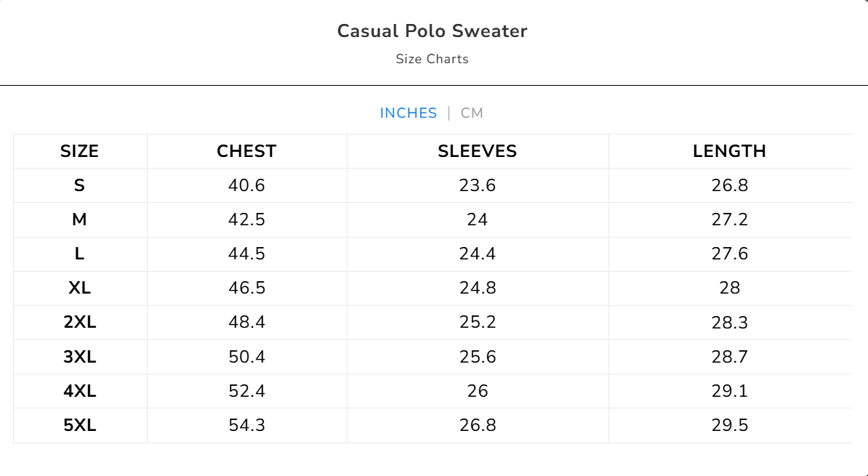868x476 pixels.
Task: Click the LENGTH column header
Action: point(729,151)
